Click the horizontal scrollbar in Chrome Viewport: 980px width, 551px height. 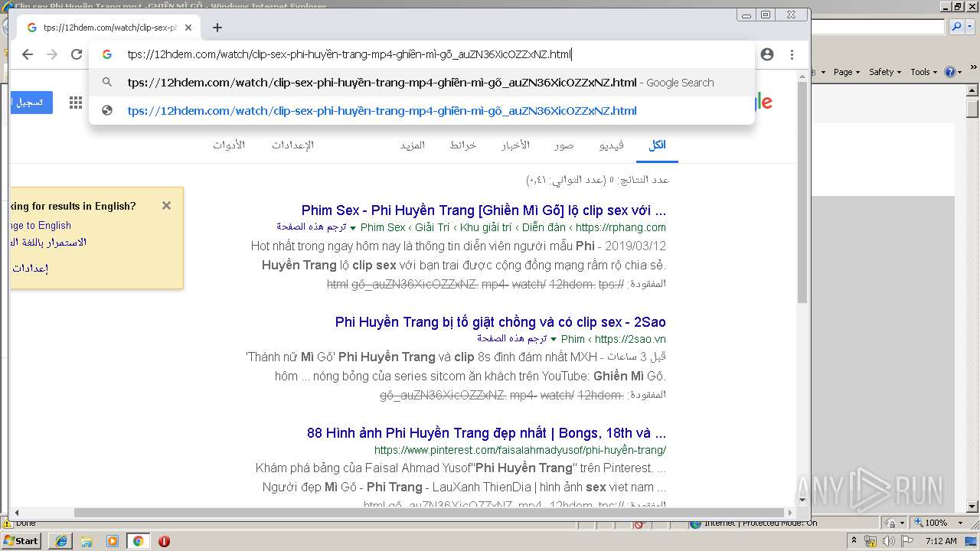tap(429, 513)
